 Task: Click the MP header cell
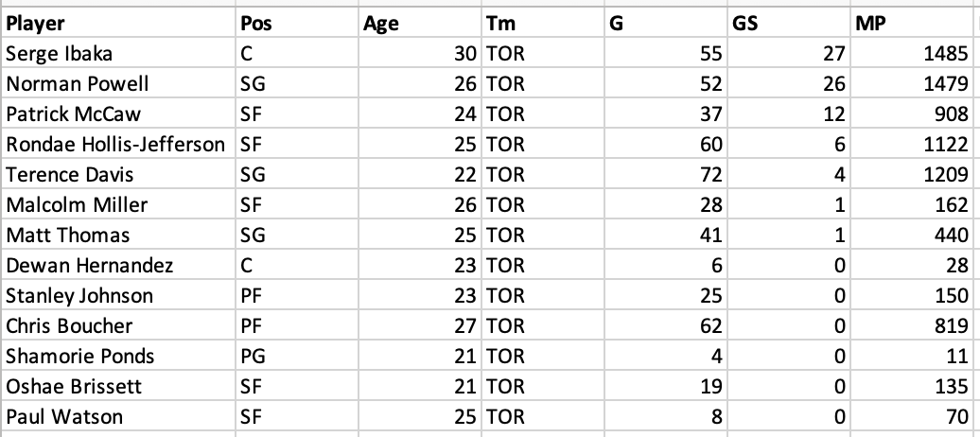pos(913,23)
